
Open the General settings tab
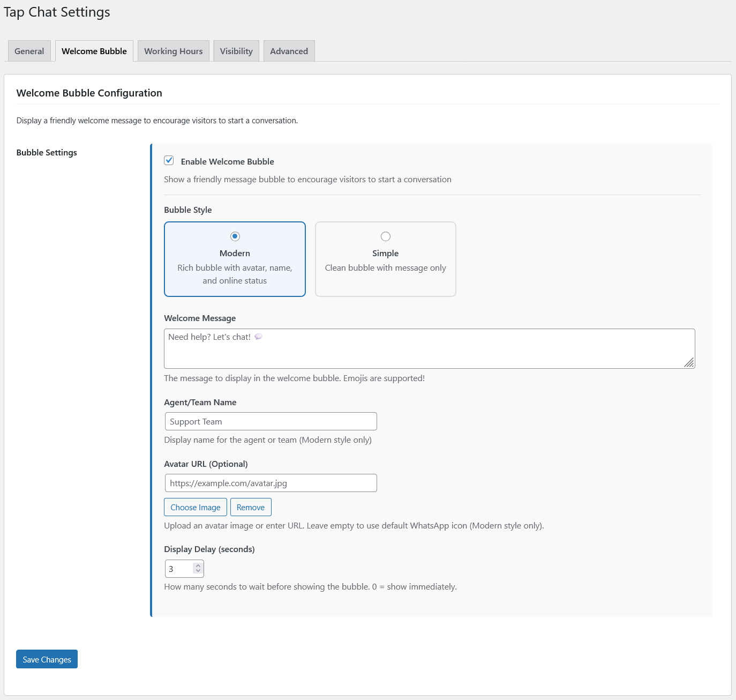29,51
